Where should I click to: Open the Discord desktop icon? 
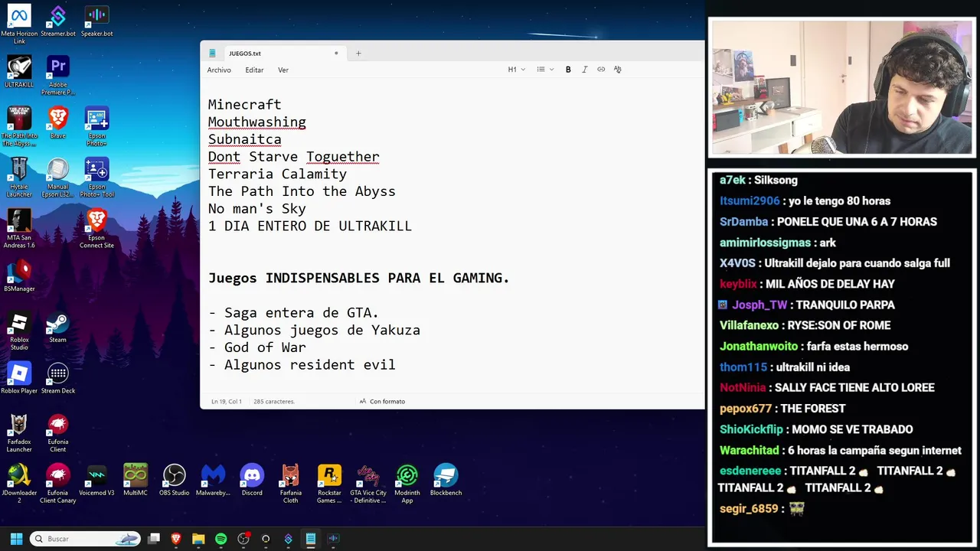coord(252,480)
